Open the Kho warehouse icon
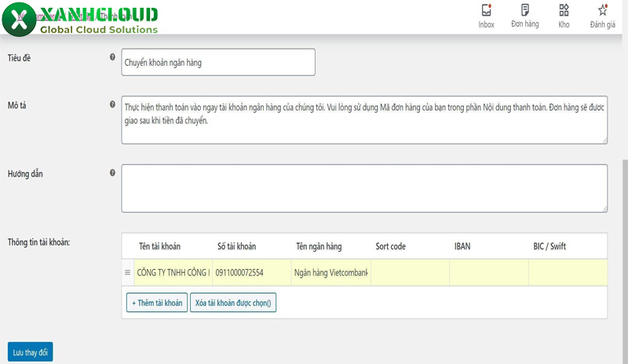The width and height of the screenshot is (628, 364). (564, 11)
